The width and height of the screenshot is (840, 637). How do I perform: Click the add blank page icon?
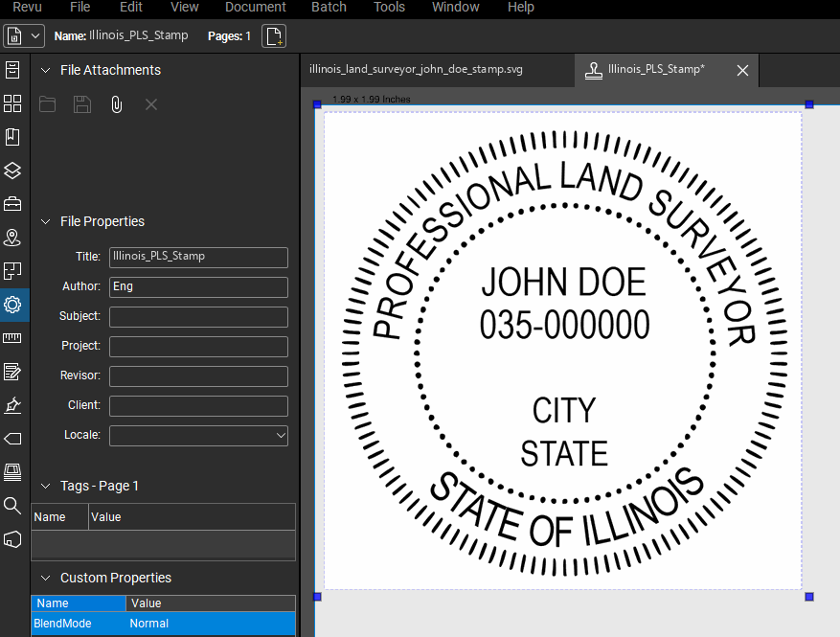point(274,36)
